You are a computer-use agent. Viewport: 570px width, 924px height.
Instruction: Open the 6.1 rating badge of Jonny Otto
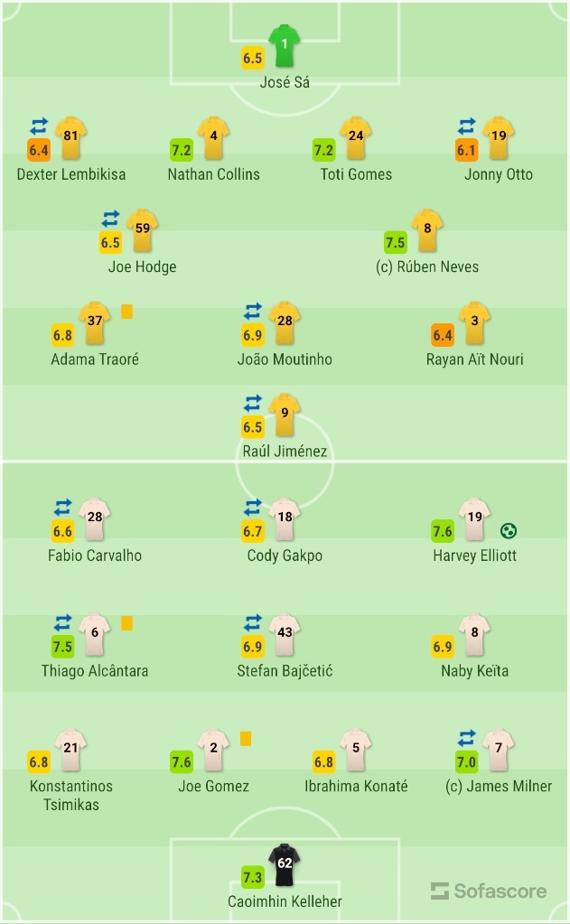click(x=466, y=150)
